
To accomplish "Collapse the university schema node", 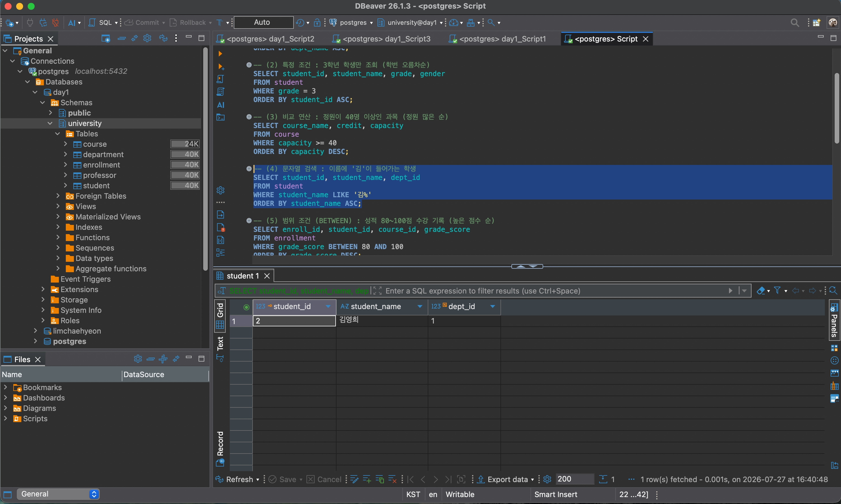I will (50, 123).
